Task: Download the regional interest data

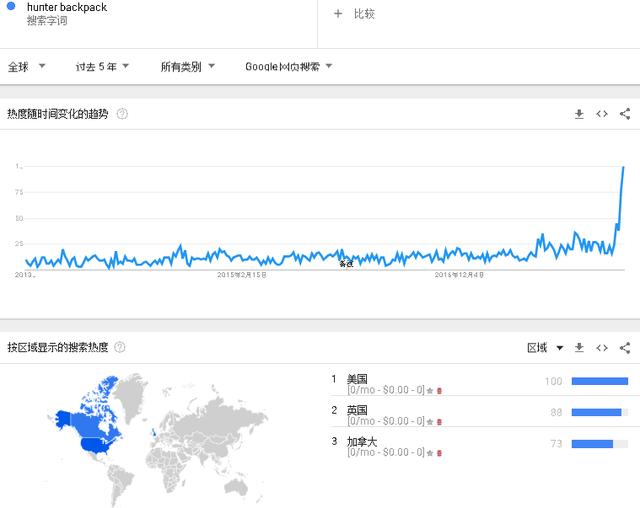Action: tap(579, 348)
